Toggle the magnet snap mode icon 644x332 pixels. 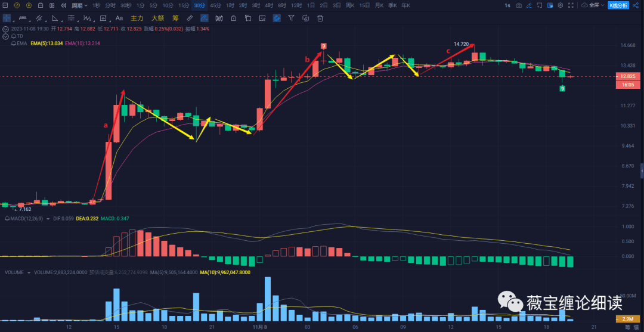pos(277,18)
